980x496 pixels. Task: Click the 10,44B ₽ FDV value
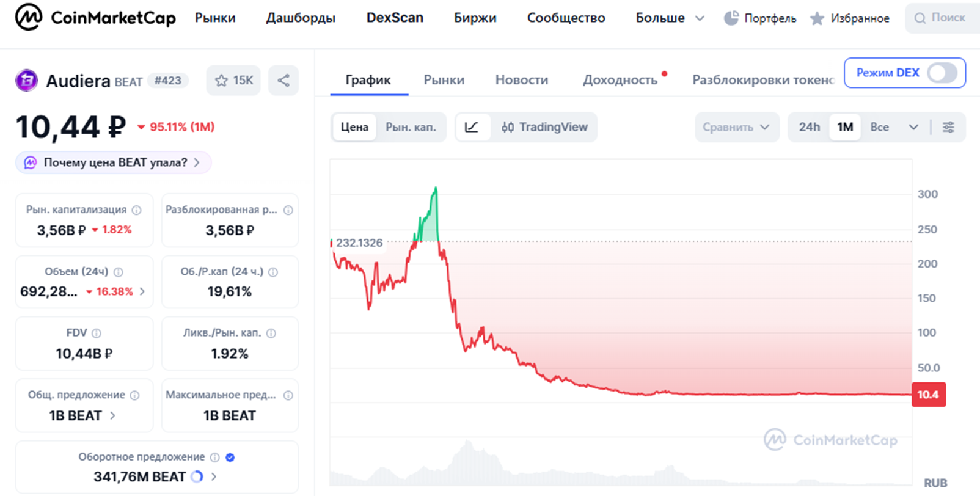pos(84,354)
